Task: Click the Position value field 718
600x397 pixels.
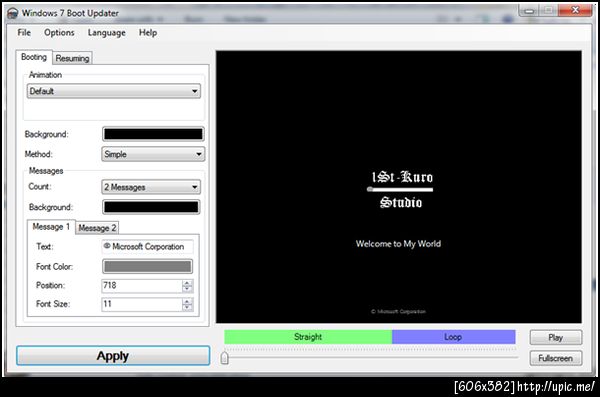Action: coord(142,286)
